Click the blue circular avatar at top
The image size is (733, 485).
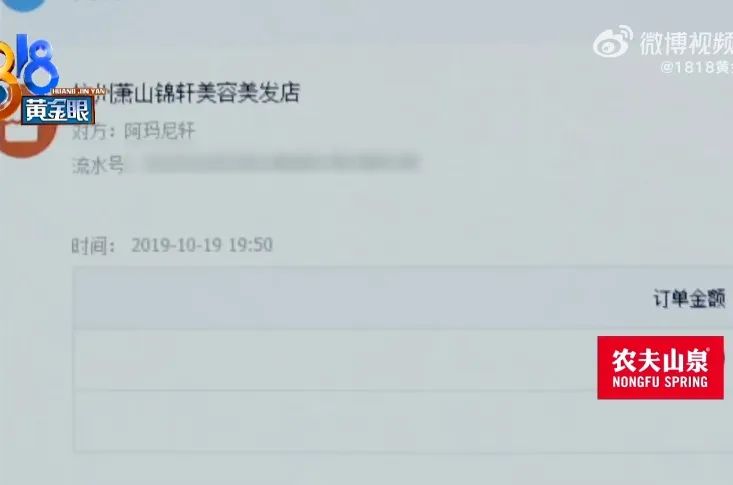pos(23,5)
